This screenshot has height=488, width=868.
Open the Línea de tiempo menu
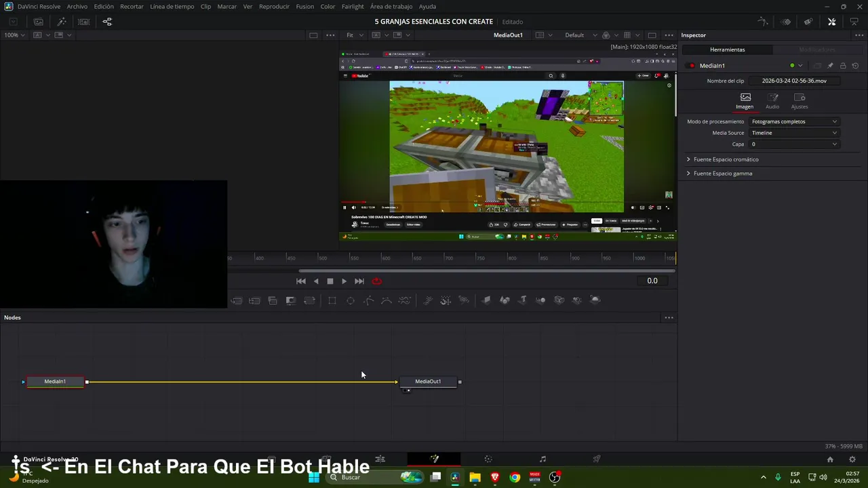(172, 6)
